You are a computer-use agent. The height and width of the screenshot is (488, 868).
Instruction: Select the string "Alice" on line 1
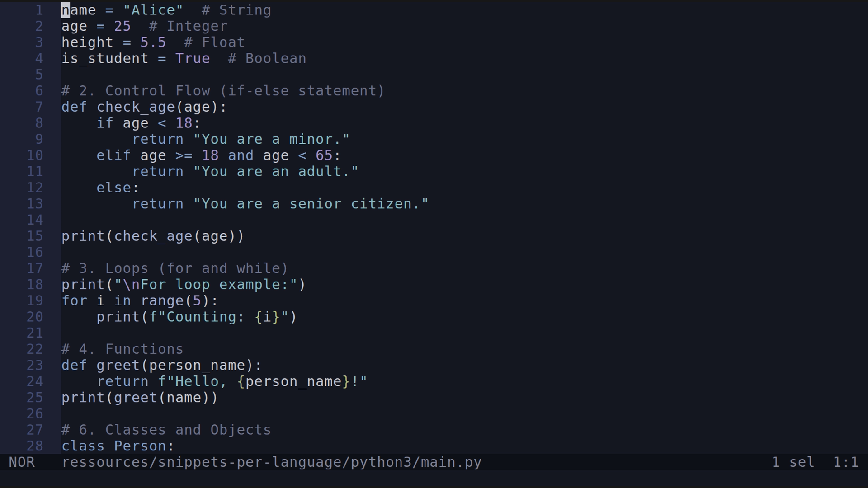pos(154,9)
